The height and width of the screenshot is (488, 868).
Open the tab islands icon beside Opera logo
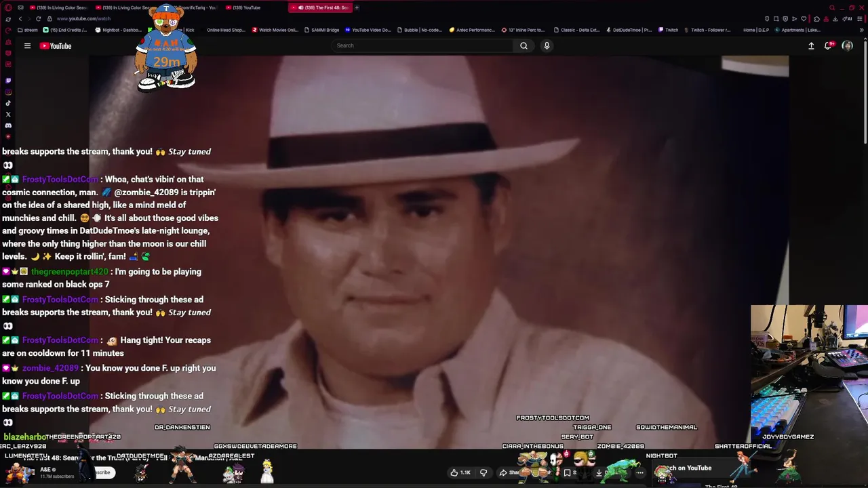tap(20, 7)
